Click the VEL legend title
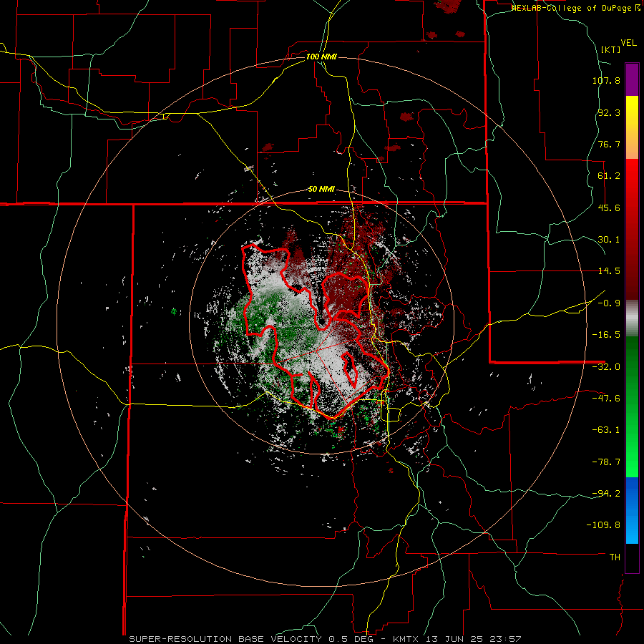Image resolution: width=644 pixels, height=644 pixels. pos(629,43)
